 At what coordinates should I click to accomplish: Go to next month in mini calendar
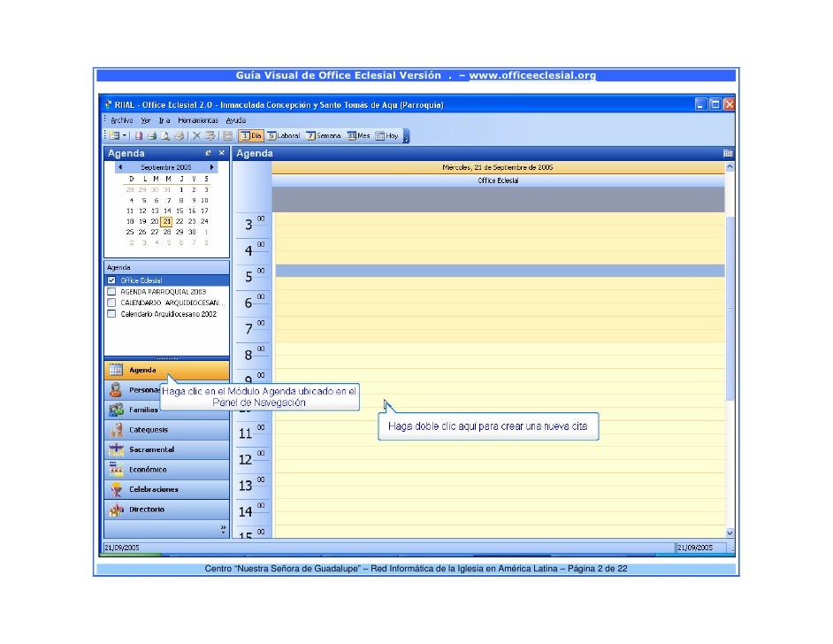212,167
